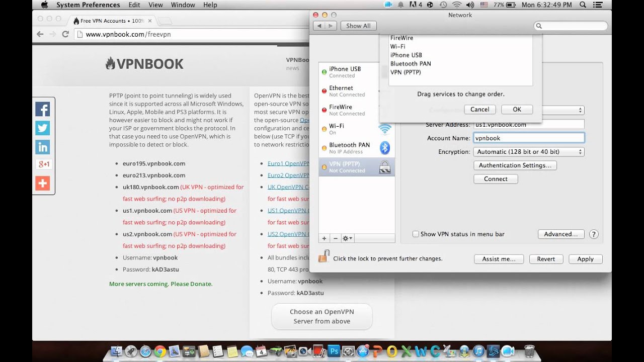Image resolution: width=644 pixels, height=362 pixels.
Task: Open Time Machine menu bar icon
Action: click(443, 5)
